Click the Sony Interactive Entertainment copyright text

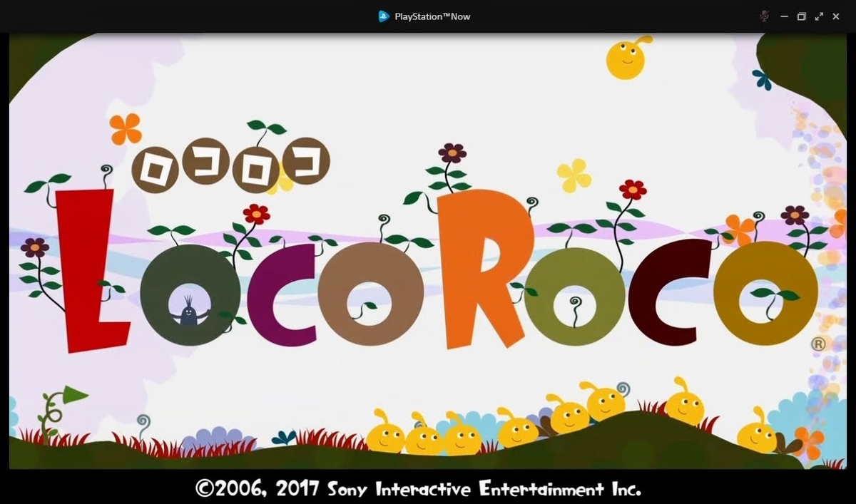pos(418,489)
